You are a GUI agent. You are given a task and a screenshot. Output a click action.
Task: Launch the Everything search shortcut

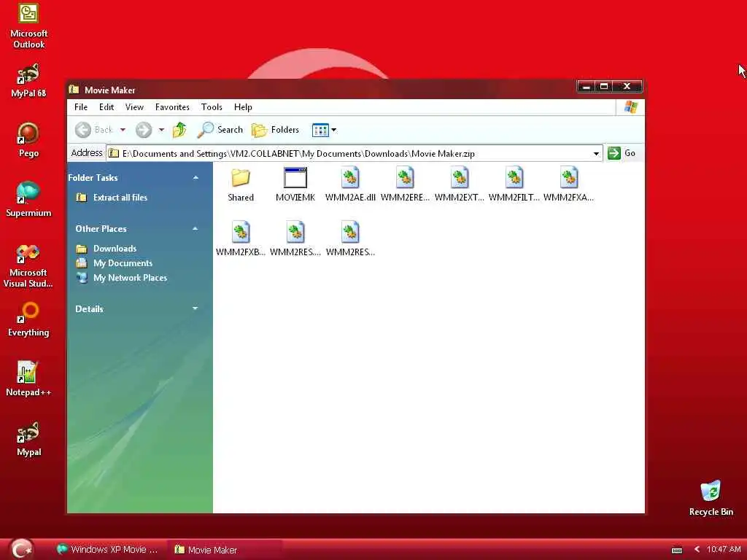pyautogui.click(x=28, y=320)
